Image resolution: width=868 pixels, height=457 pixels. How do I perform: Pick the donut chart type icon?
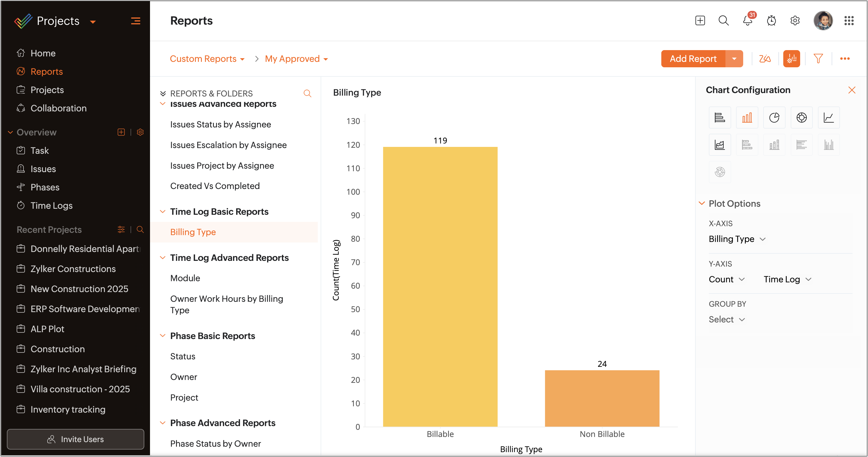click(x=801, y=118)
